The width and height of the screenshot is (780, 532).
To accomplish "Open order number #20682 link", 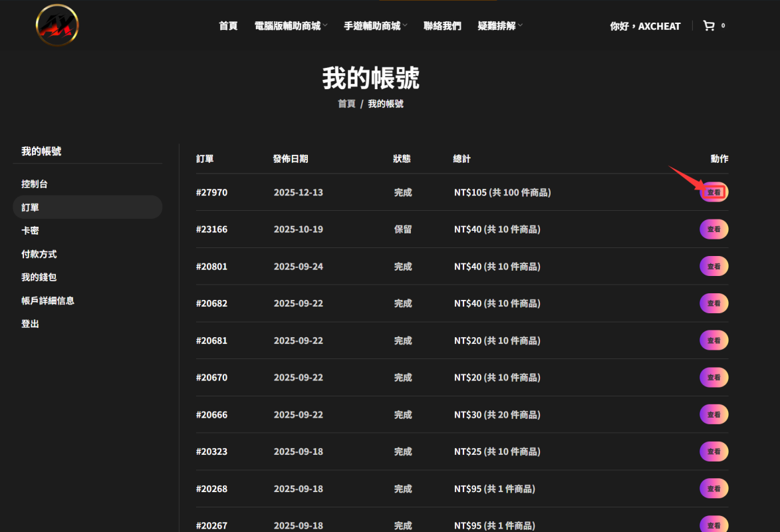I will [211, 304].
